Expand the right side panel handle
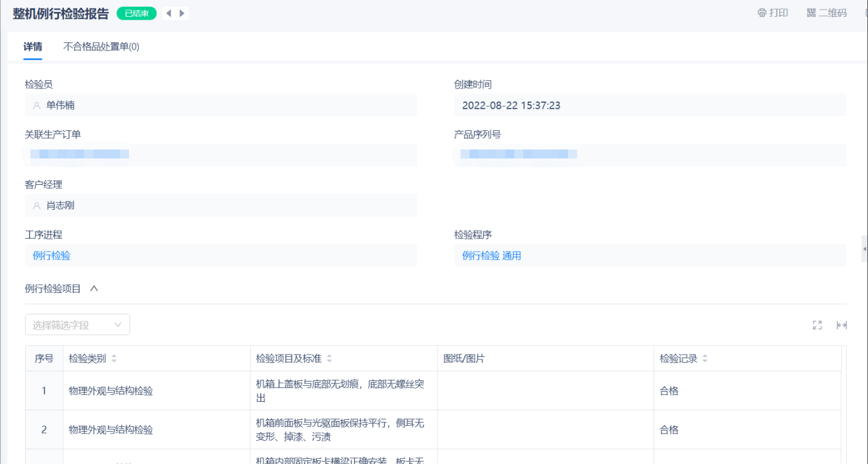868x464 pixels. tap(864, 249)
